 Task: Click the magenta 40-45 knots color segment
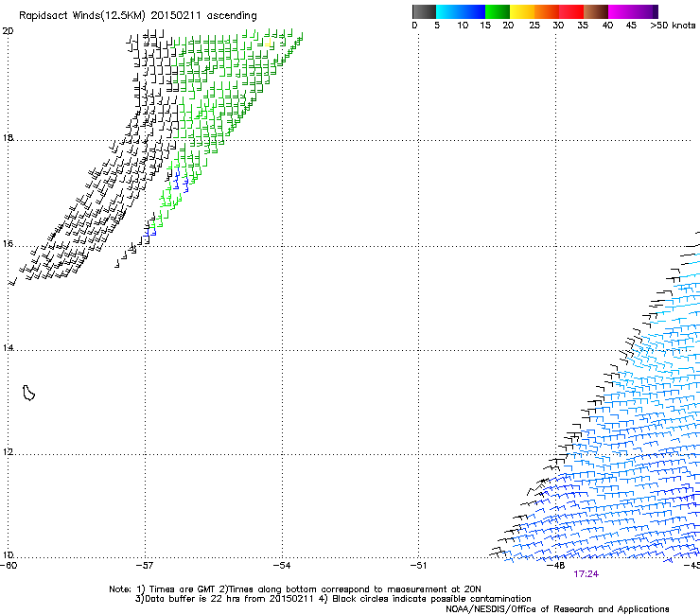[x=621, y=11]
